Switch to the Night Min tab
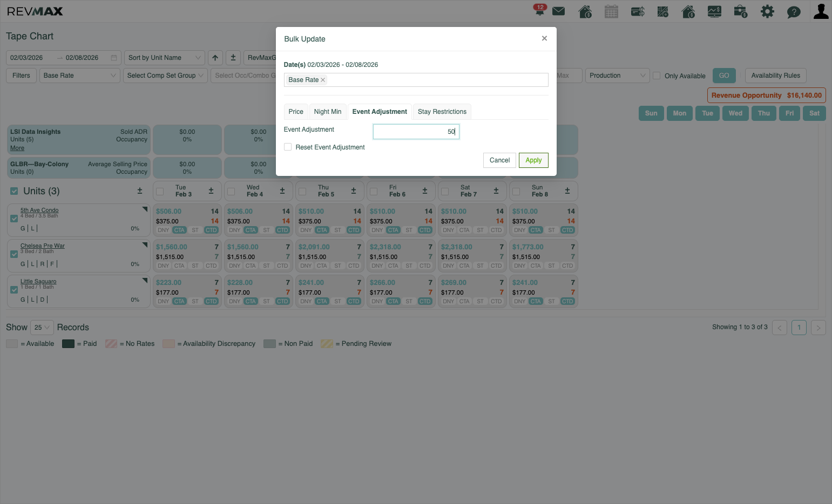Viewport: 832px width, 504px height. coord(328,112)
